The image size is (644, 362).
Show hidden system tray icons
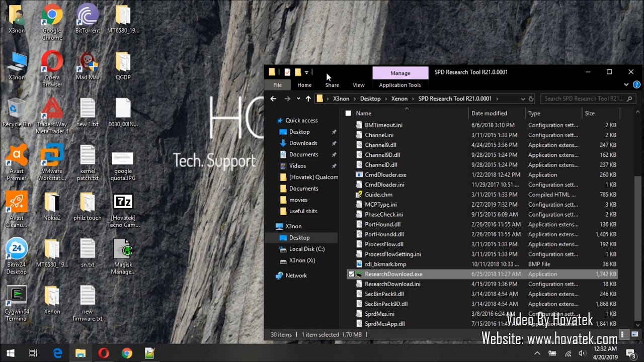click(x=537, y=353)
